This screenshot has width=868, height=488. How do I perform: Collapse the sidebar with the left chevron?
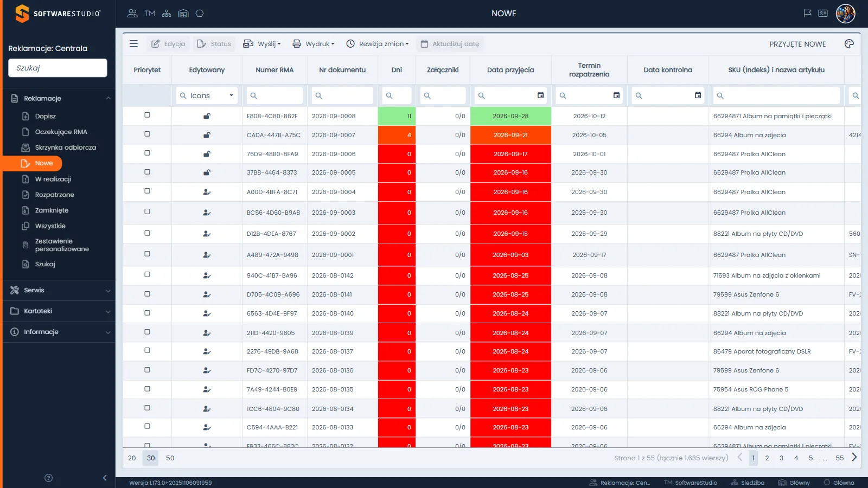click(105, 478)
